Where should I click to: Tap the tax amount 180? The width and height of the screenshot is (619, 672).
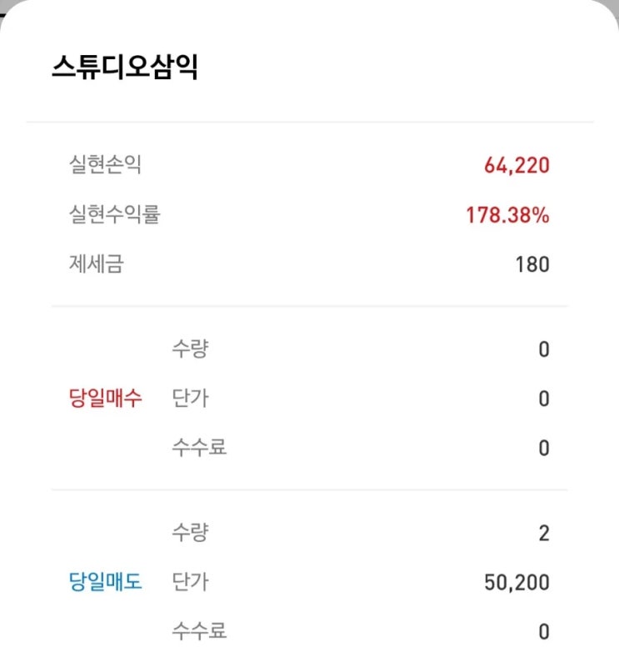point(532,265)
